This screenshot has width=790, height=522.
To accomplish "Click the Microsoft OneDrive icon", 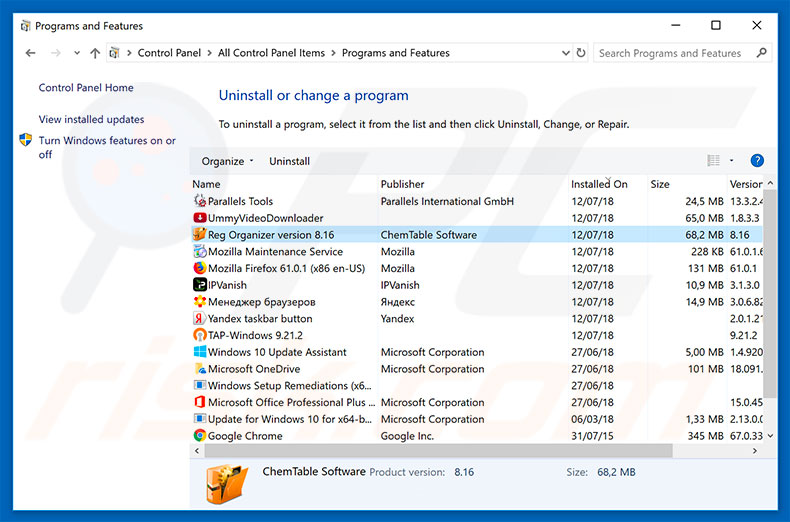I will [x=200, y=368].
